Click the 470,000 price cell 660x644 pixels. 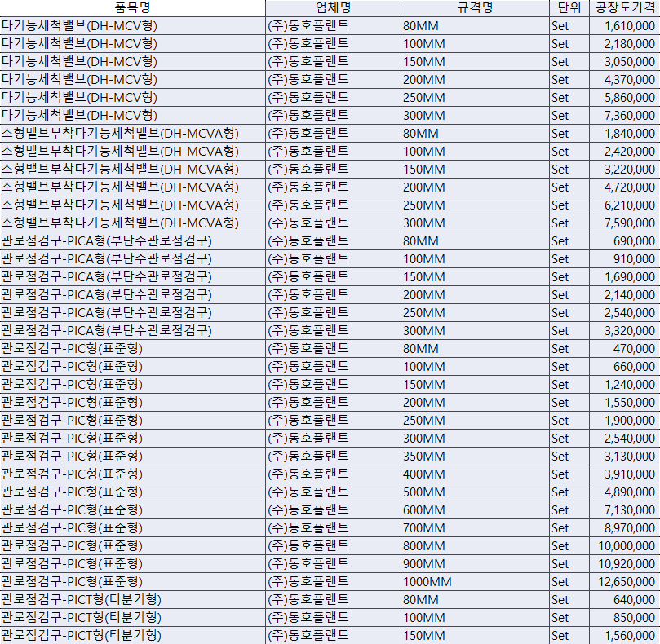[x=625, y=349]
